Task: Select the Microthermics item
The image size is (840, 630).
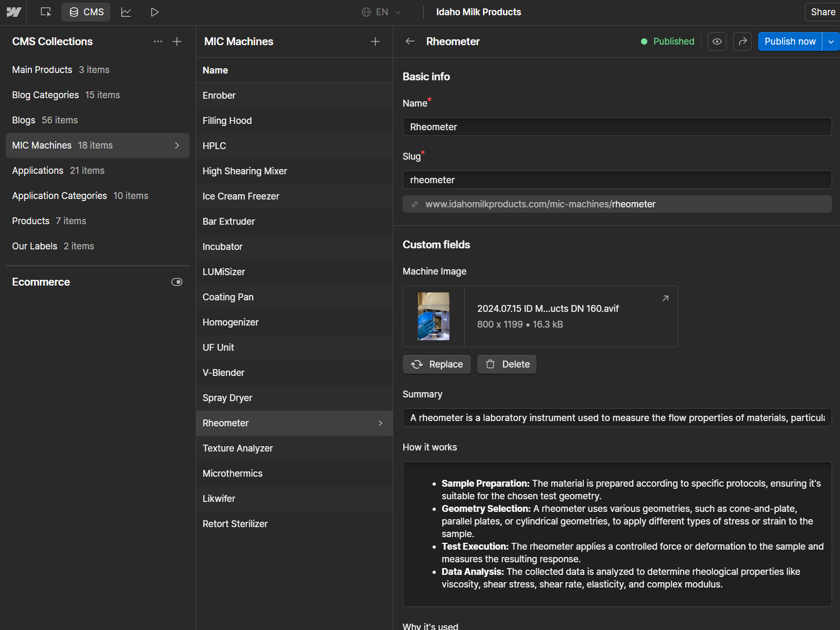Action: (x=295, y=474)
